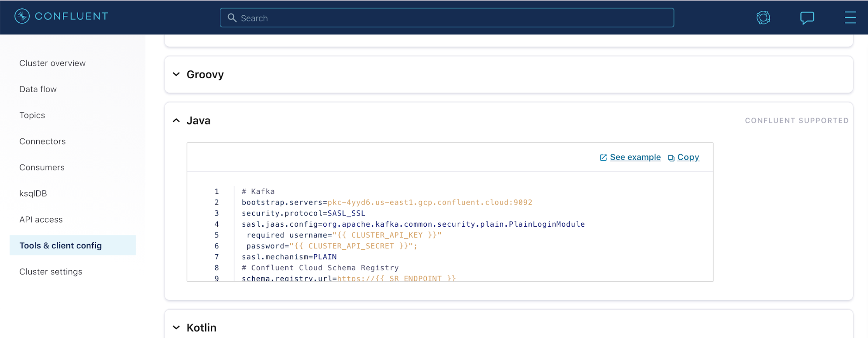Click the CONFLUENT SUPPORTED label
This screenshot has width=868, height=338.
(x=797, y=121)
